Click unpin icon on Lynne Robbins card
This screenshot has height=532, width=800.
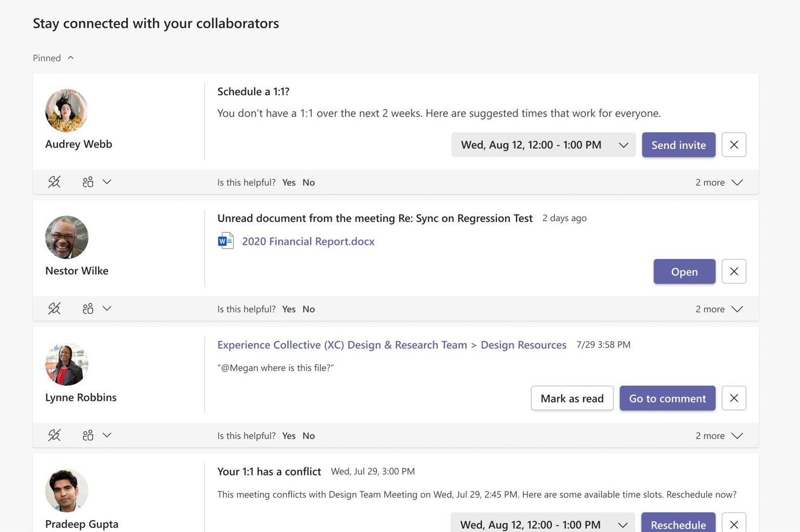(54, 436)
